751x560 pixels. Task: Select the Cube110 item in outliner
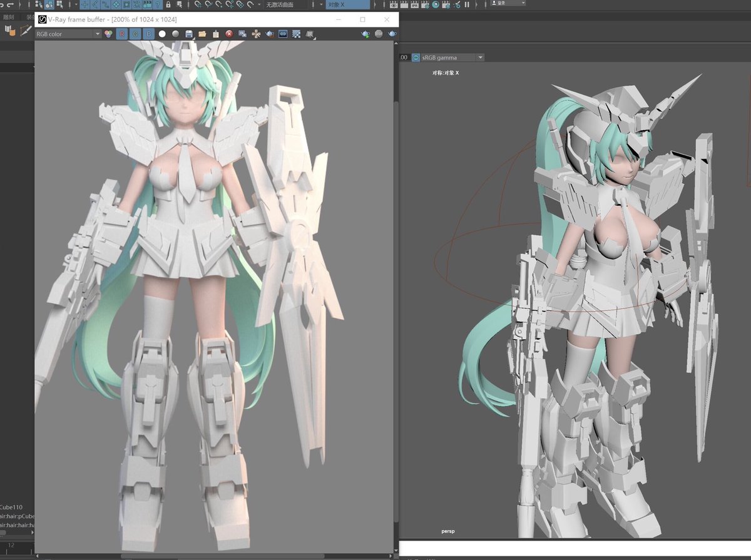12,507
